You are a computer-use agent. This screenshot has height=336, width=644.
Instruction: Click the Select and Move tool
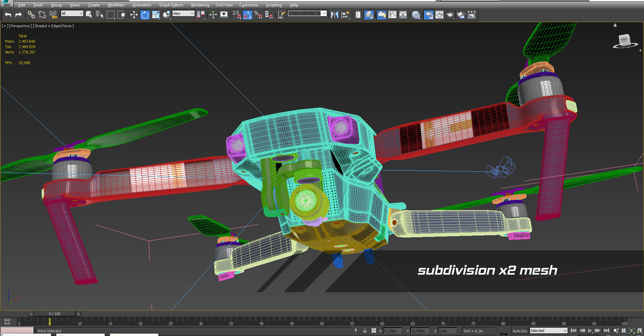pos(134,15)
